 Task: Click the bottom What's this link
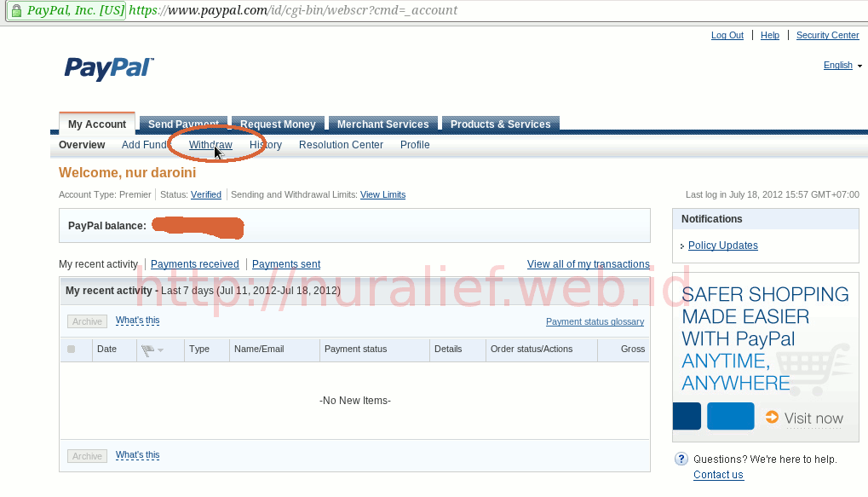click(137, 455)
